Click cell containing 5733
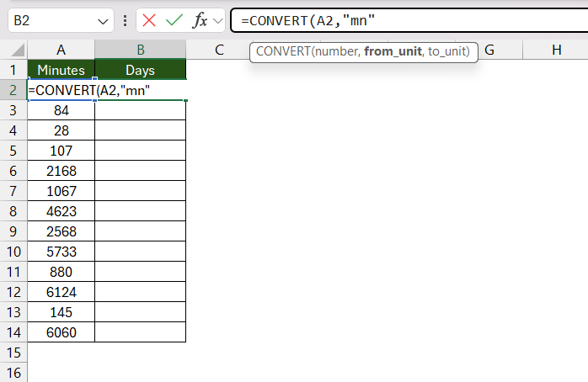 (x=61, y=252)
